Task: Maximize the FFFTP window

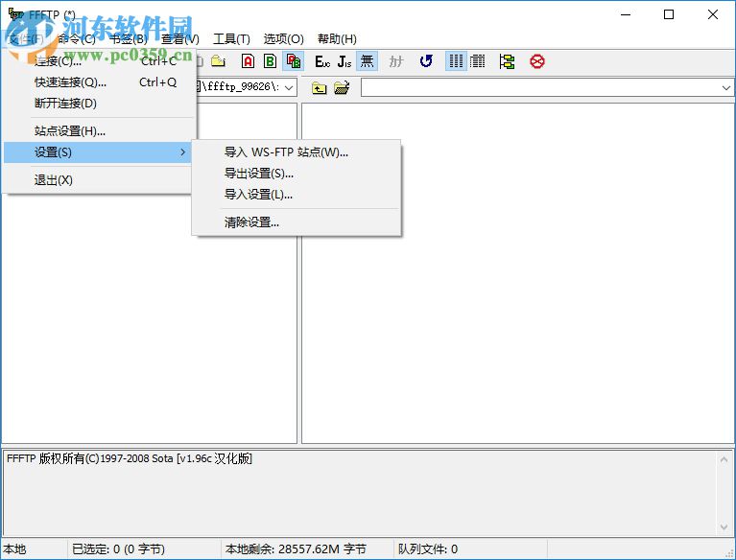Action: click(669, 14)
